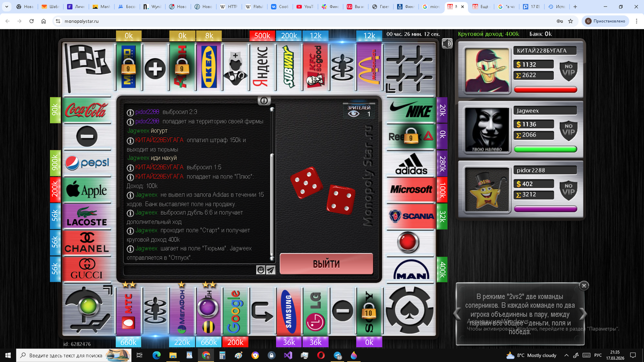Click the casino chip corner cell
The image size is (644, 362).
pyautogui.click(x=411, y=311)
